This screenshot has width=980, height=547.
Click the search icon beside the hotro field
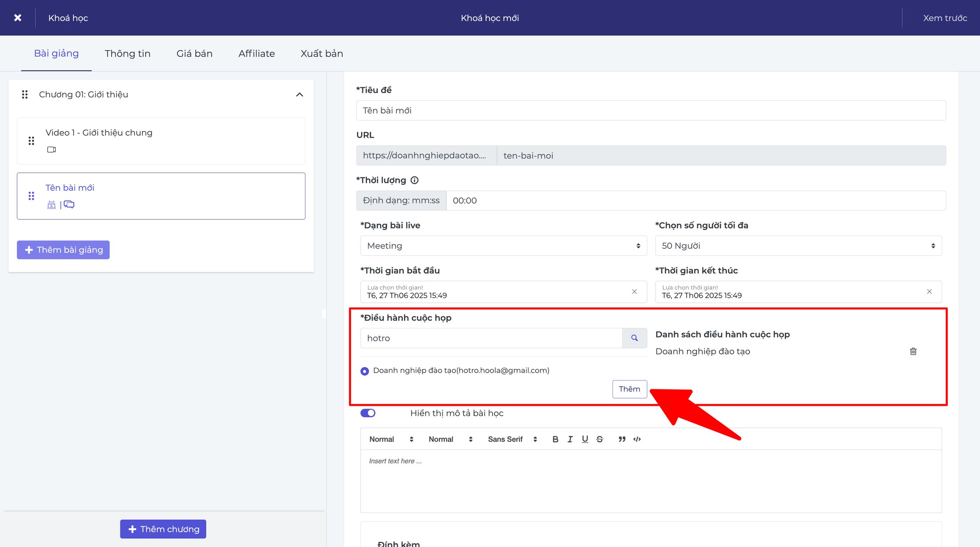(634, 338)
